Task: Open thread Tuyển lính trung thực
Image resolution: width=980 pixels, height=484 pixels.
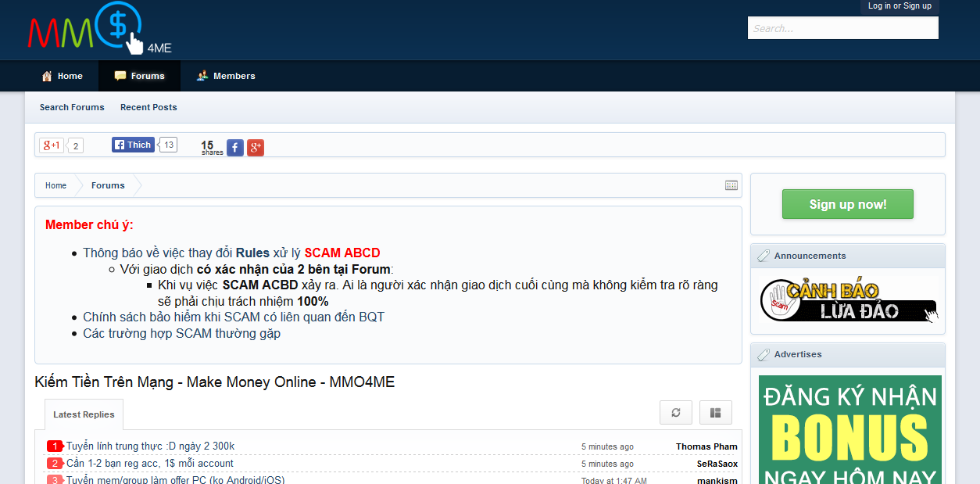Action: (x=150, y=446)
